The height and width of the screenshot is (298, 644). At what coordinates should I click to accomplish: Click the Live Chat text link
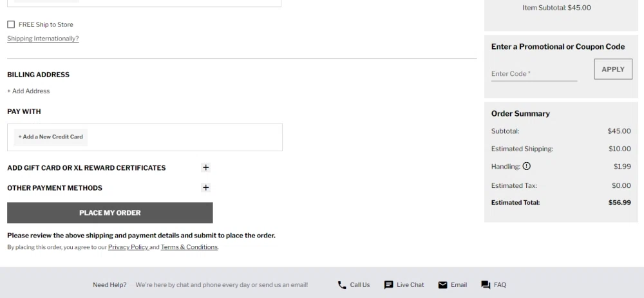pos(410,285)
